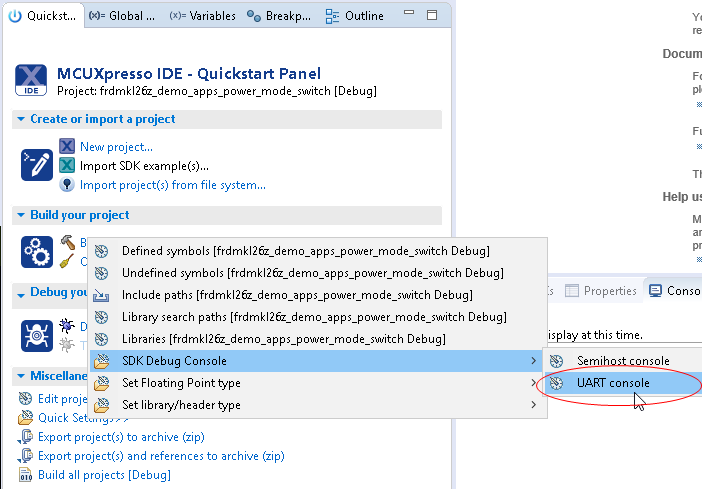Click the Semihost console icon
702x489 pixels.
coord(556,361)
